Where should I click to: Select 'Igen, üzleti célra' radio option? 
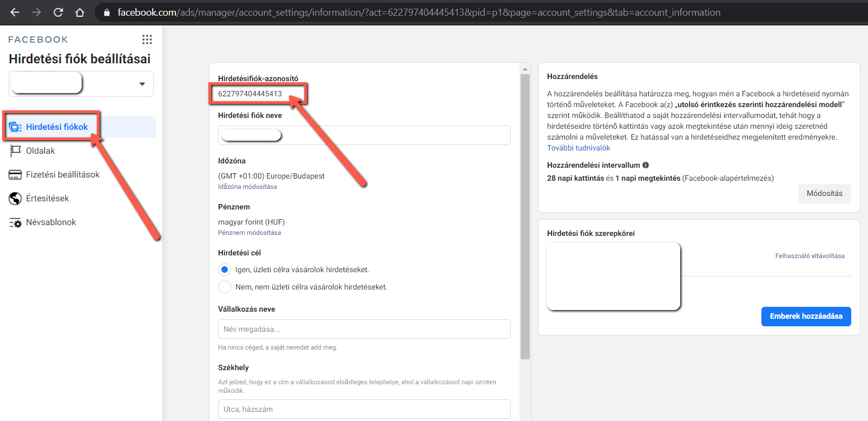225,269
